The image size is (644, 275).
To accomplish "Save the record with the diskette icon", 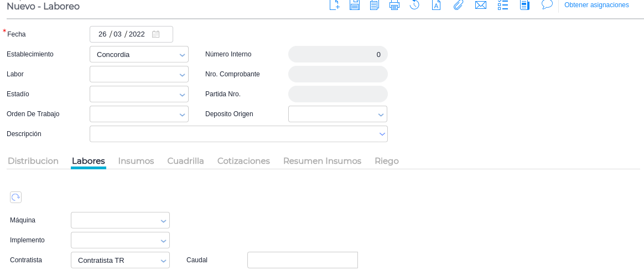I will click(x=355, y=5).
